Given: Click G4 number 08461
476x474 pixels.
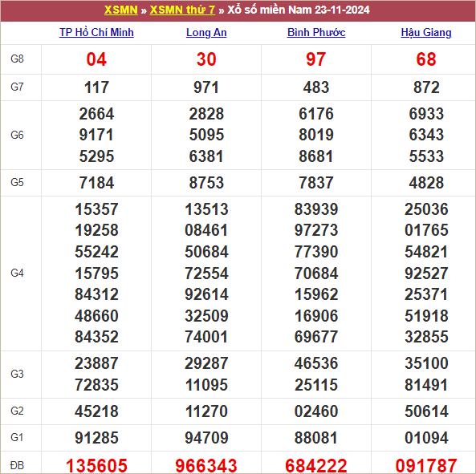Looking at the screenshot, I should 206,230.
